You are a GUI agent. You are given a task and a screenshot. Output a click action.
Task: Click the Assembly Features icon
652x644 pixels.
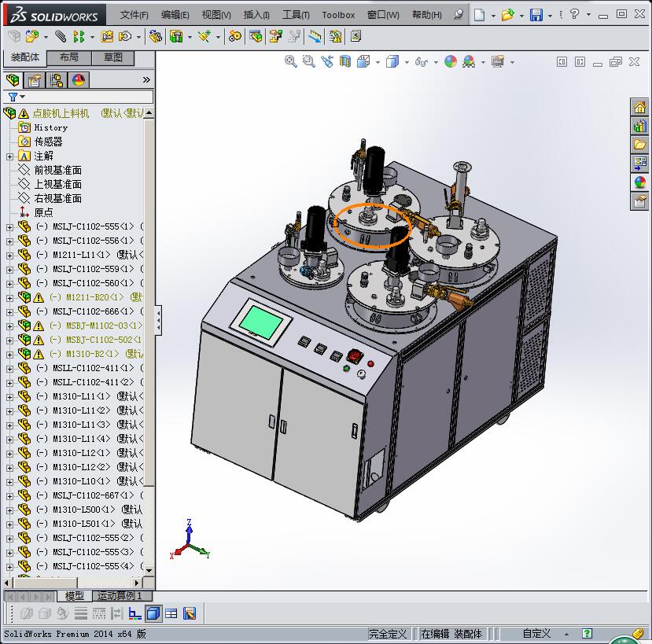click(x=176, y=37)
